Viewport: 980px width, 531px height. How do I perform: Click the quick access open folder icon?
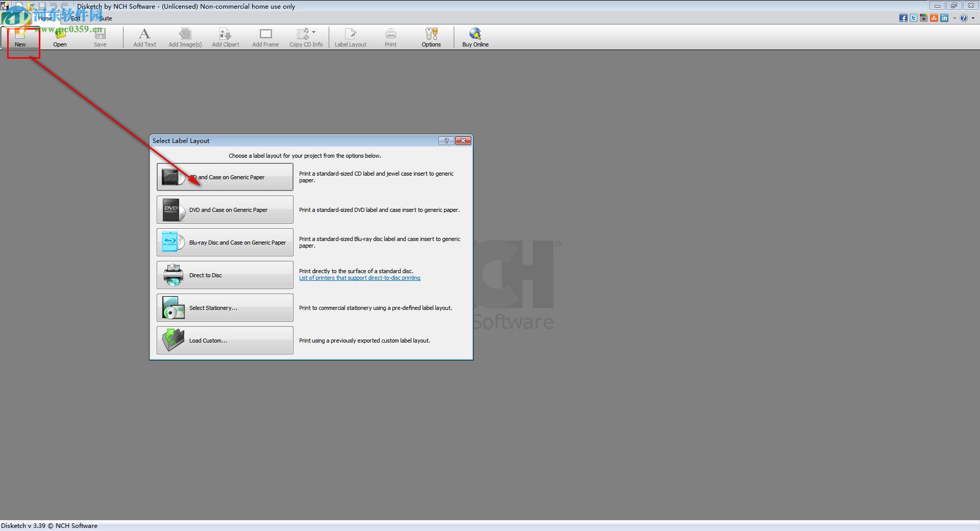pos(31,6)
